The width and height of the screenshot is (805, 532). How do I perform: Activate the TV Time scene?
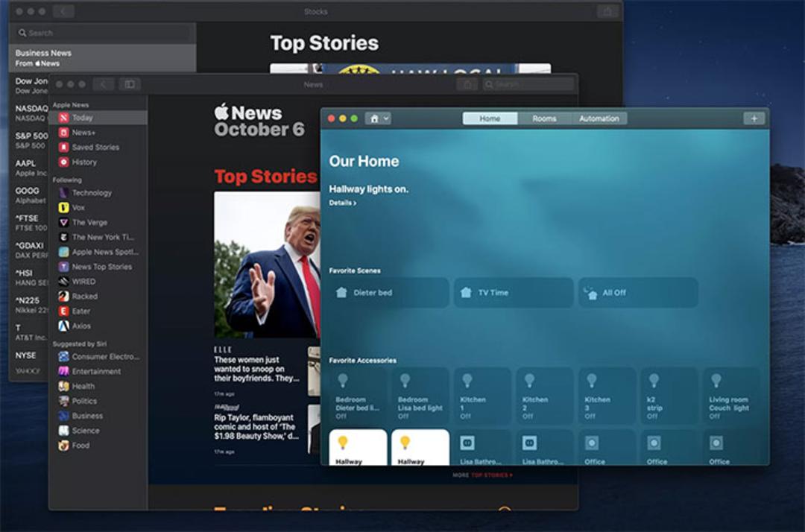click(514, 292)
